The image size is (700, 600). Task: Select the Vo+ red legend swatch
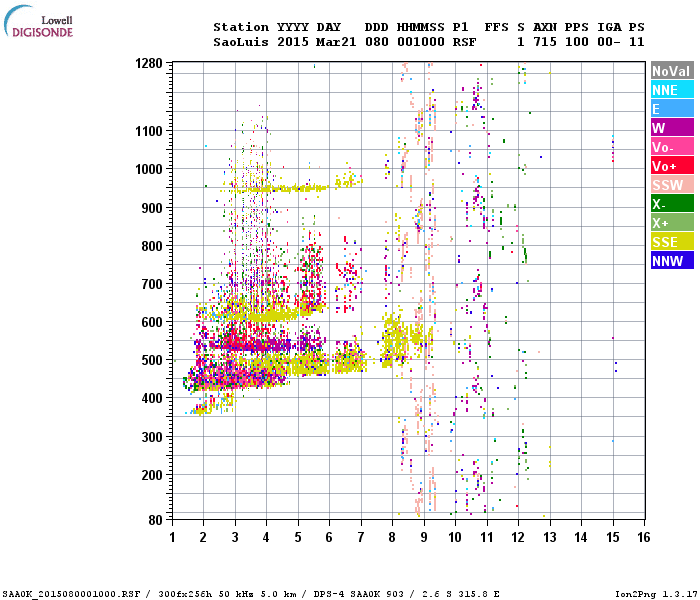672,166
